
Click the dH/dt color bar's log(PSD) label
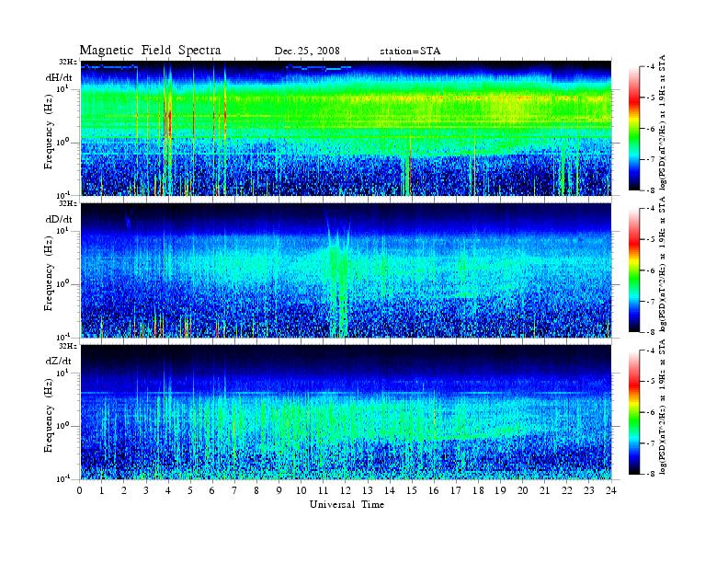point(662,122)
